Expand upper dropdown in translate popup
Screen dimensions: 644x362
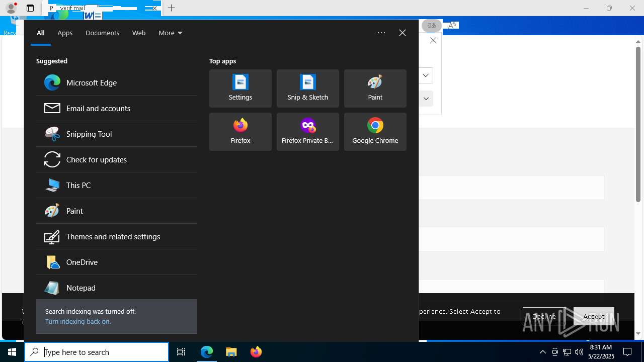click(426, 75)
